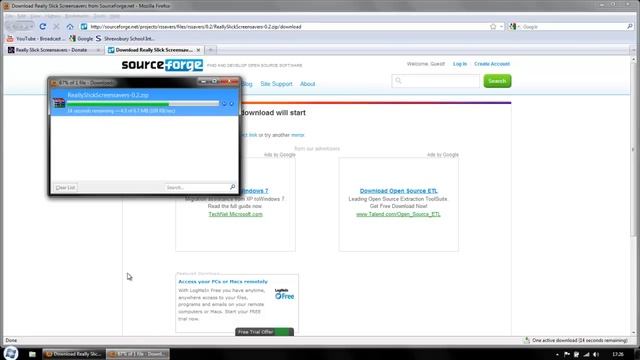Open the list all tabs dropdown

click(x=633, y=50)
